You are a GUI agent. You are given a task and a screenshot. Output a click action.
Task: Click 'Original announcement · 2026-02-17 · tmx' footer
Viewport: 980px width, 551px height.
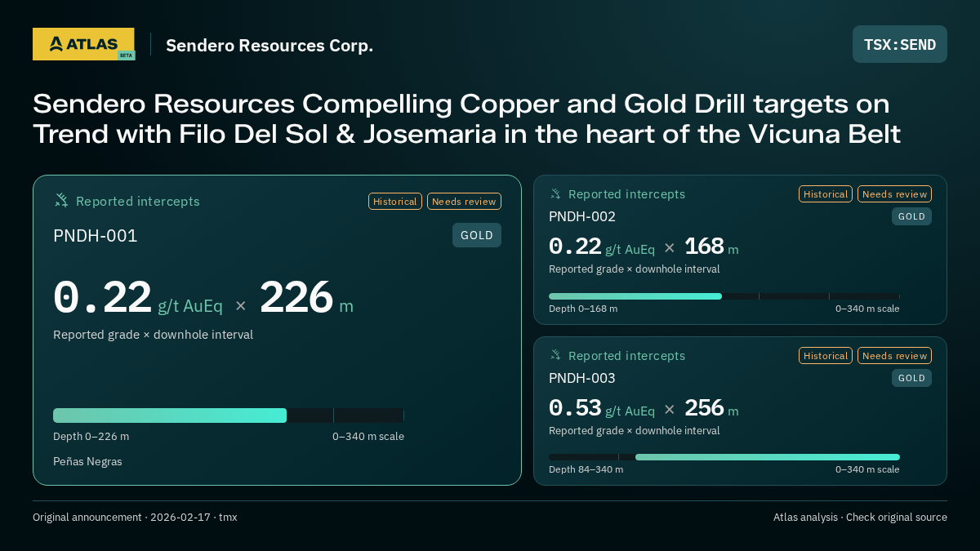click(135, 518)
